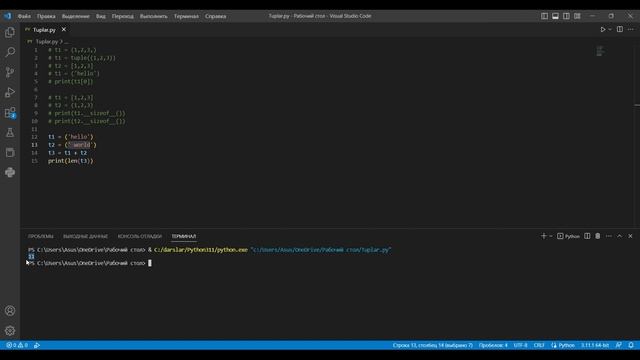This screenshot has height=360, width=640.
Task: Open the Справка menu
Action: 216,16
